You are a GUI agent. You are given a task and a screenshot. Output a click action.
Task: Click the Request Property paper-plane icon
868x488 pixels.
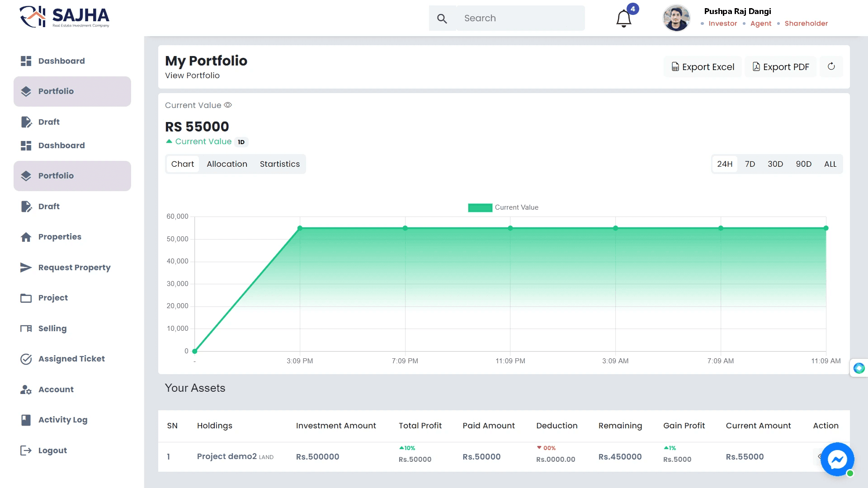point(26,267)
